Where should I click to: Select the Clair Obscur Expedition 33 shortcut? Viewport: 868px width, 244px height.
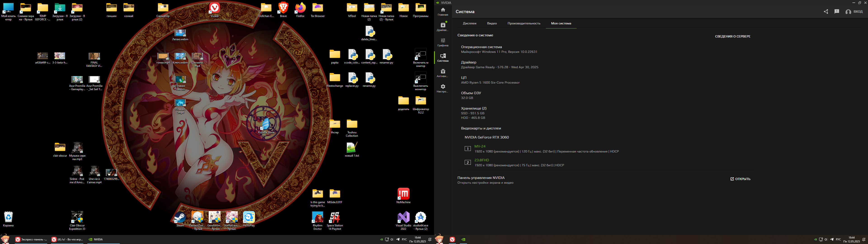[77, 221]
